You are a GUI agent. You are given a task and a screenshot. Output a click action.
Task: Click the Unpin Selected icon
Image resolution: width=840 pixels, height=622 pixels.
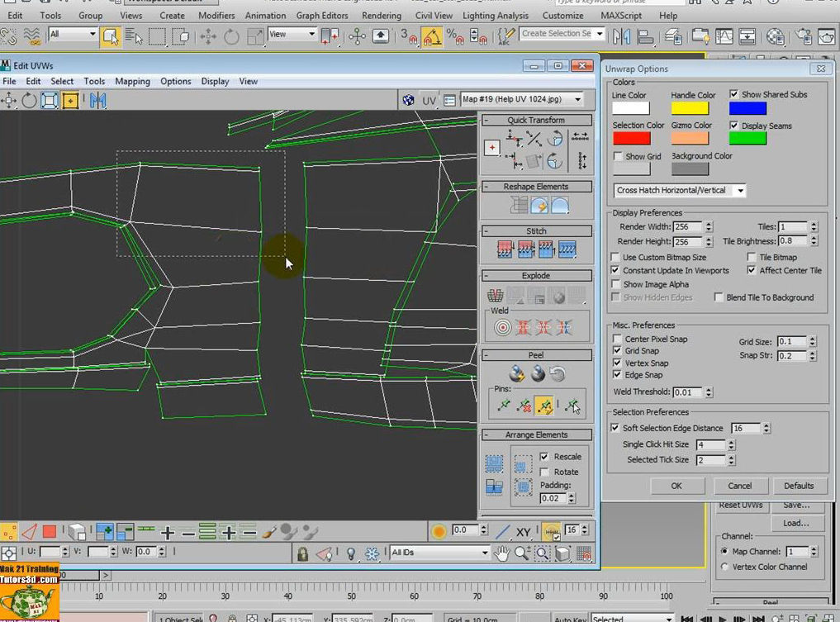pos(524,406)
